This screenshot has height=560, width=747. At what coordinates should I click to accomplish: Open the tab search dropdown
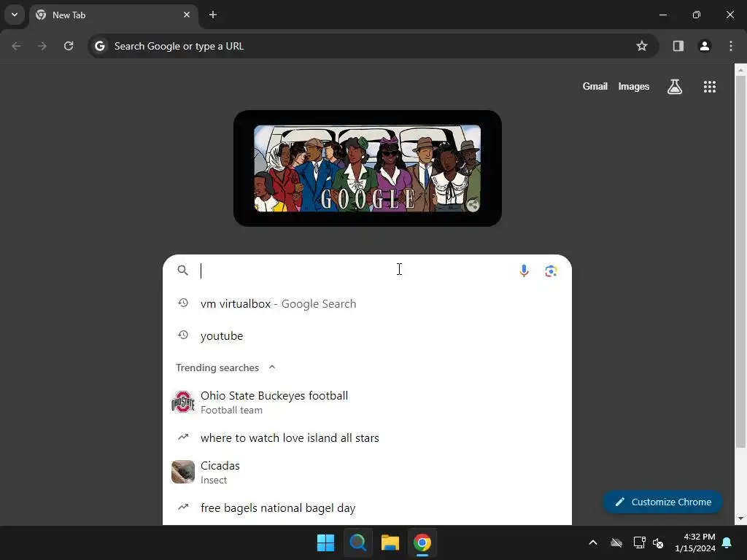(x=15, y=15)
